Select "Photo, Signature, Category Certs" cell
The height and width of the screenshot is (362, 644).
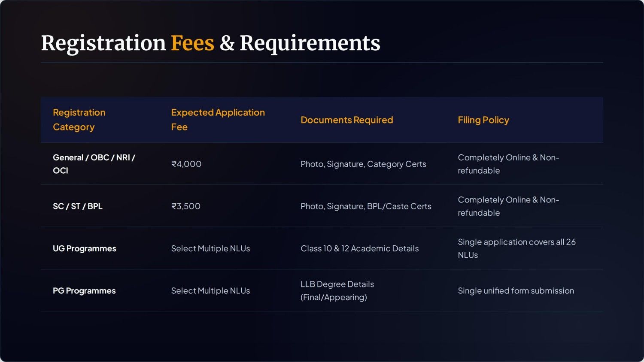click(363, 164)
